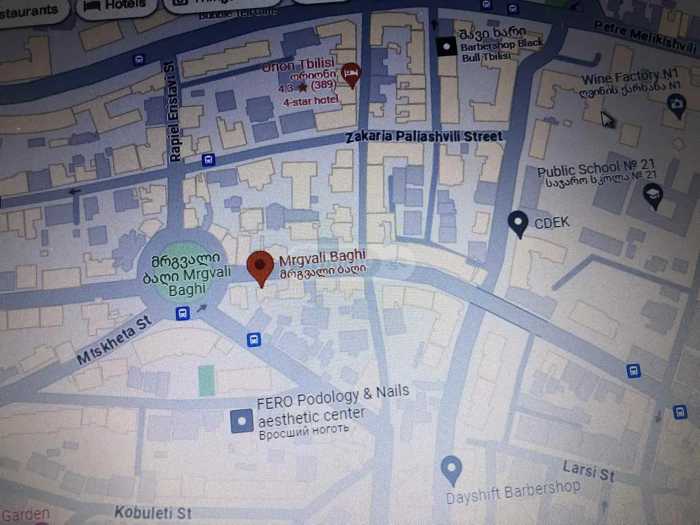Screen dimensions: 700x525
Task: Click the Larsi St road label
Action: coord(588,472)
